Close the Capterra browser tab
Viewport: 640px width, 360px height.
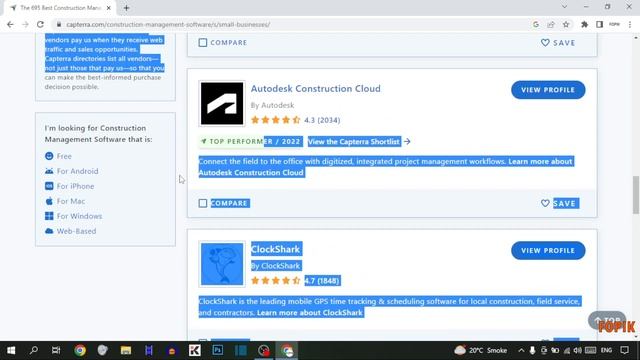[109, 8]
